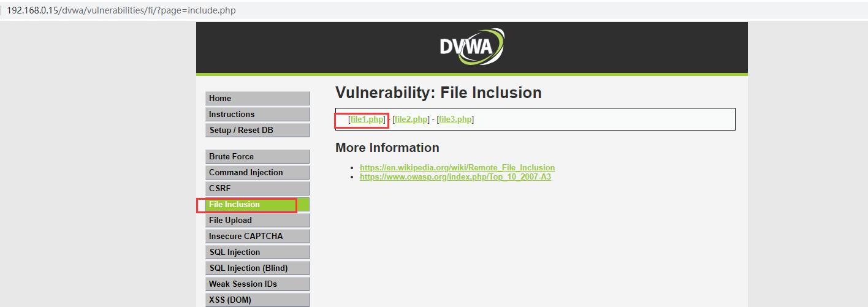
Task: Click the DVWA logo in header
Action: pos(471,47)
